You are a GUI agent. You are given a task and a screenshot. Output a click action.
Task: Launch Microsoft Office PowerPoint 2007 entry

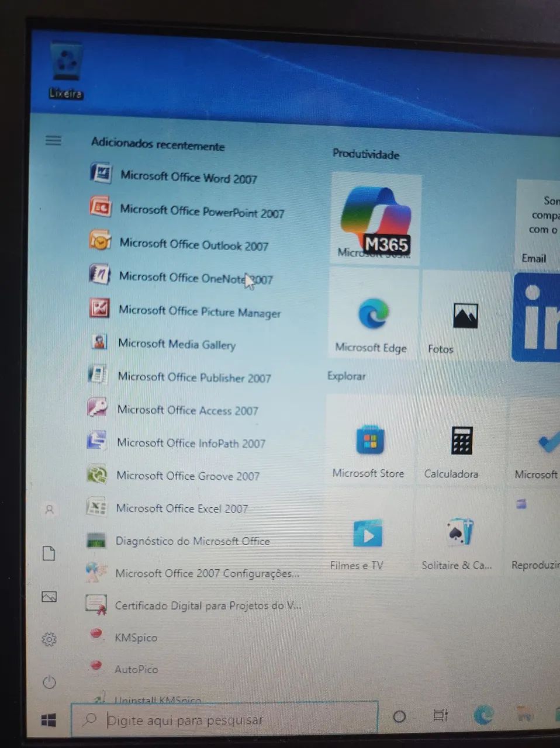coord(202,211)
